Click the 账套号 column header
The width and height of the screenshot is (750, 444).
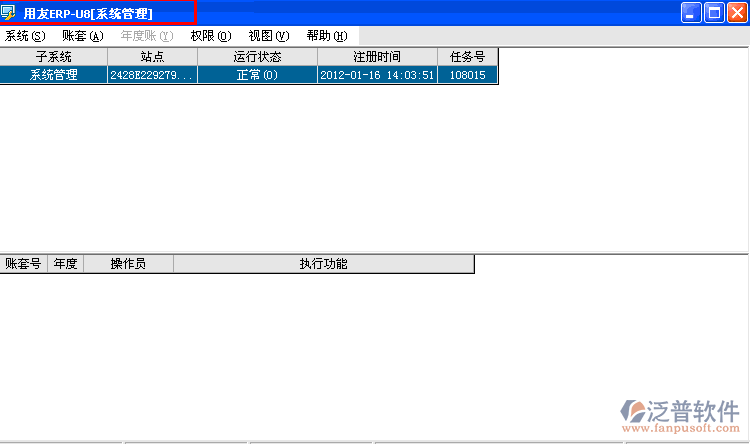pos(23,264)
